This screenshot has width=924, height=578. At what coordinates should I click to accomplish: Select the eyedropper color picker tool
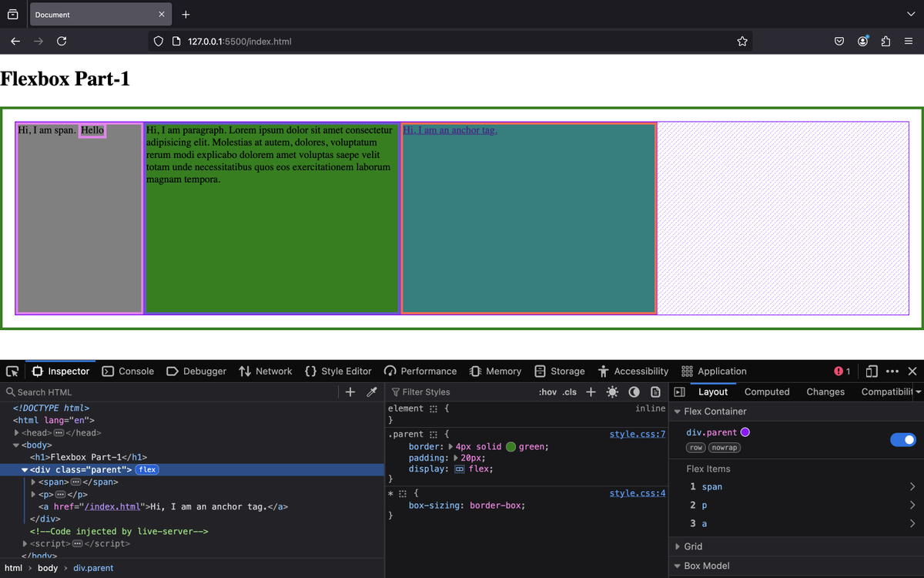(372, 392)
